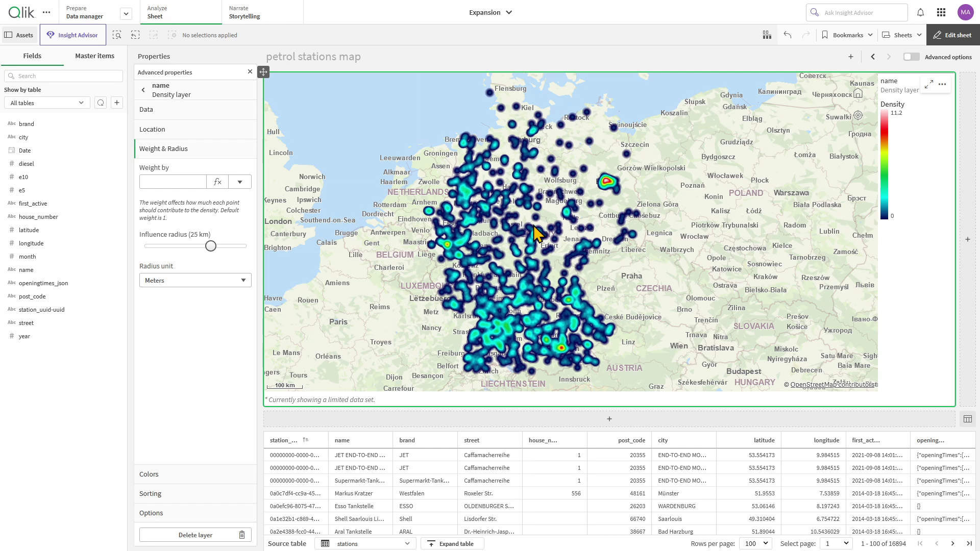Open the Radius unit Meters dropdown
The height and width of the screenshot is (551, 980).
(195, 280)
